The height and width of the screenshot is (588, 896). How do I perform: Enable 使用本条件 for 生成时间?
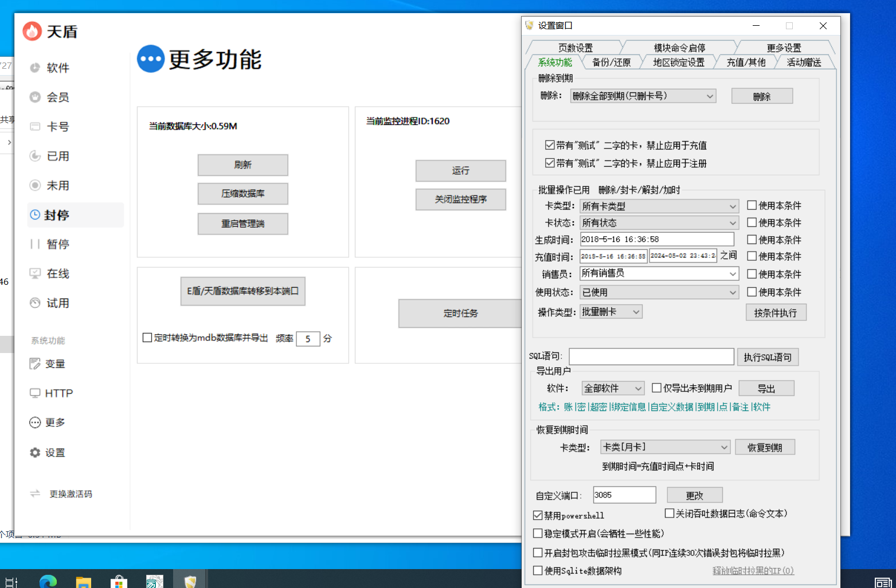coord(752,240)
